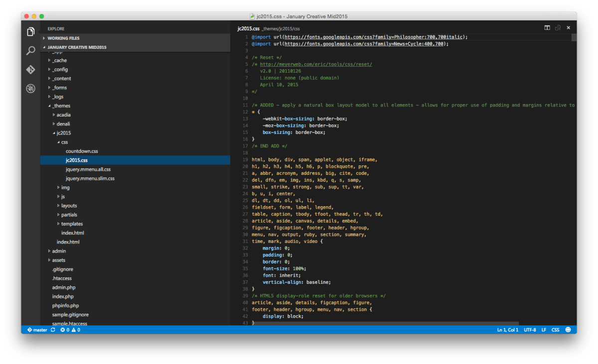Click the changes view icon beside split editor
The height and width of the screenshot is (364, 598).
pyautogui.click(x=558, y=28)
